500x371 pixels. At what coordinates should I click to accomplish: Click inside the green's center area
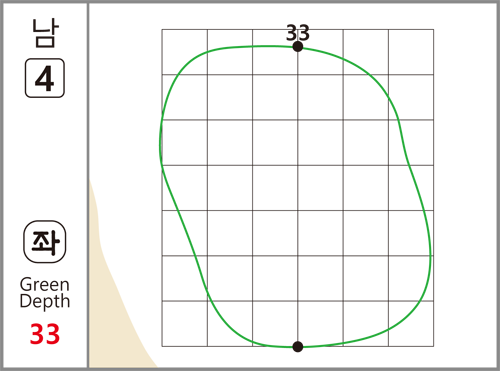tap(298, 188)
